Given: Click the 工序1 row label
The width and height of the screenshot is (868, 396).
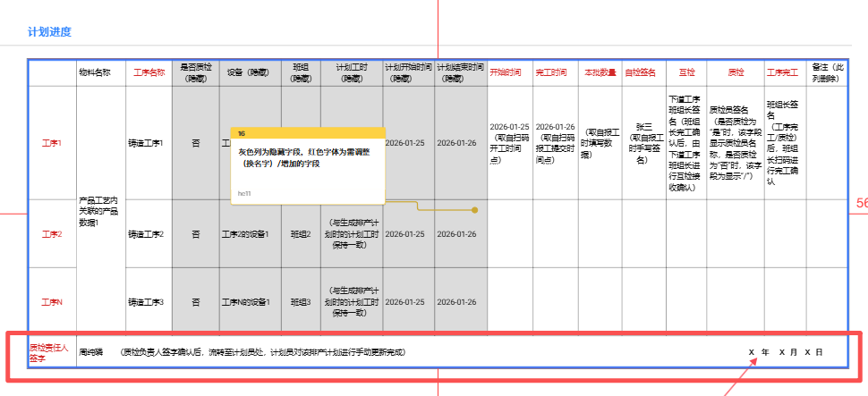Looking at the screenshot, I should tap(52, 143).
